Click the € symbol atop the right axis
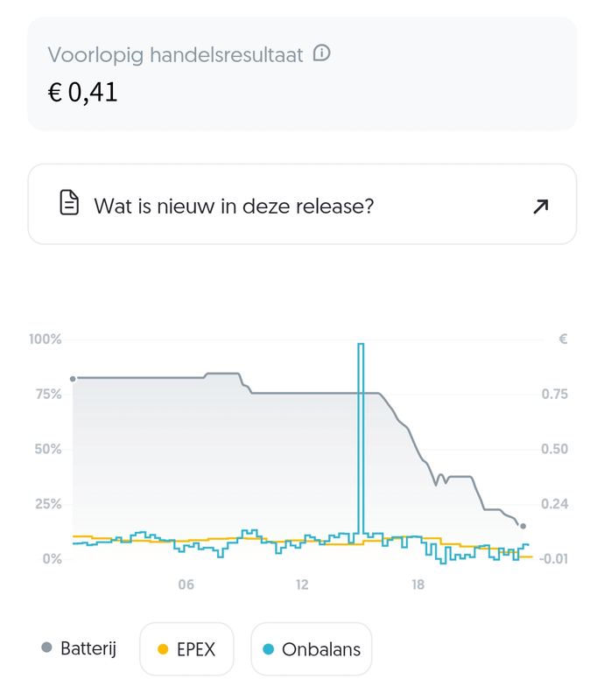The width and height of the screenshot is (604, 700). (x=563, y=339)
